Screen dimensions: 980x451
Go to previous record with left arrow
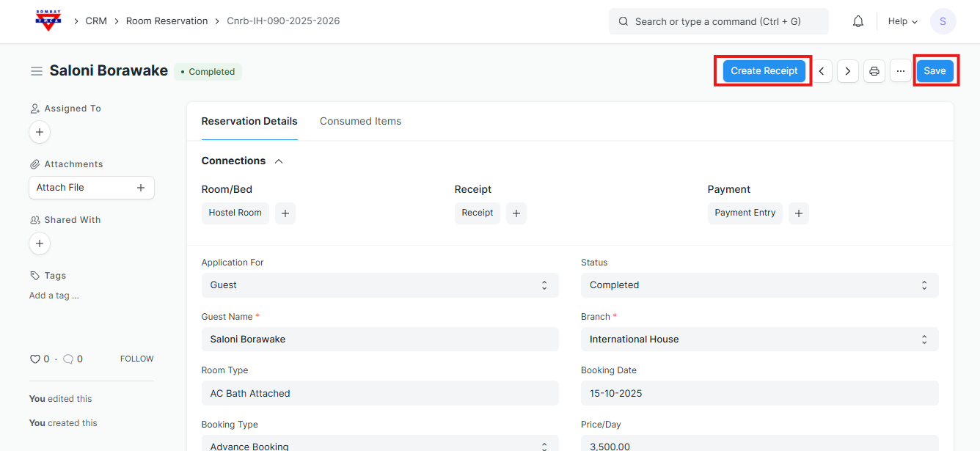(x=822, y=71)
